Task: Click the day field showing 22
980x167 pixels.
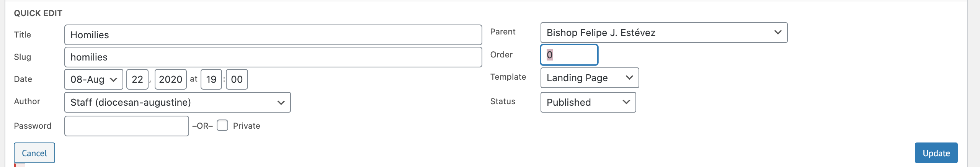Action: [137, 79]
